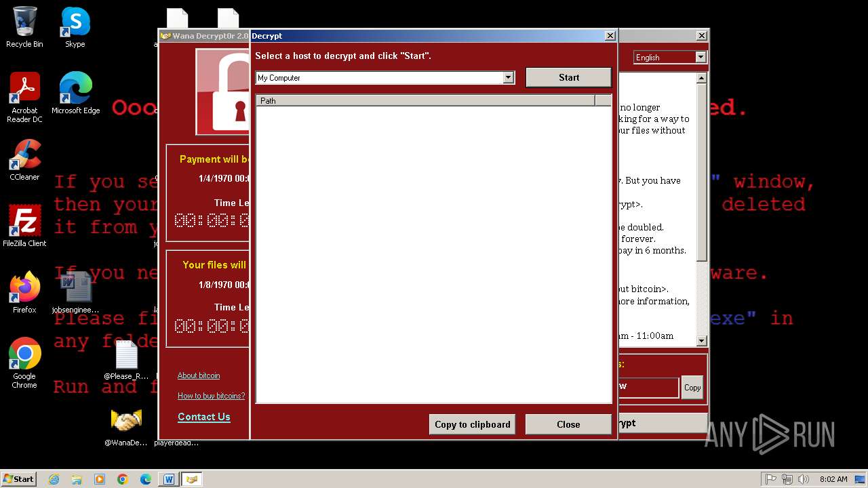Open the Windows Start menu

pyautogui.click(x=18, y=479)
